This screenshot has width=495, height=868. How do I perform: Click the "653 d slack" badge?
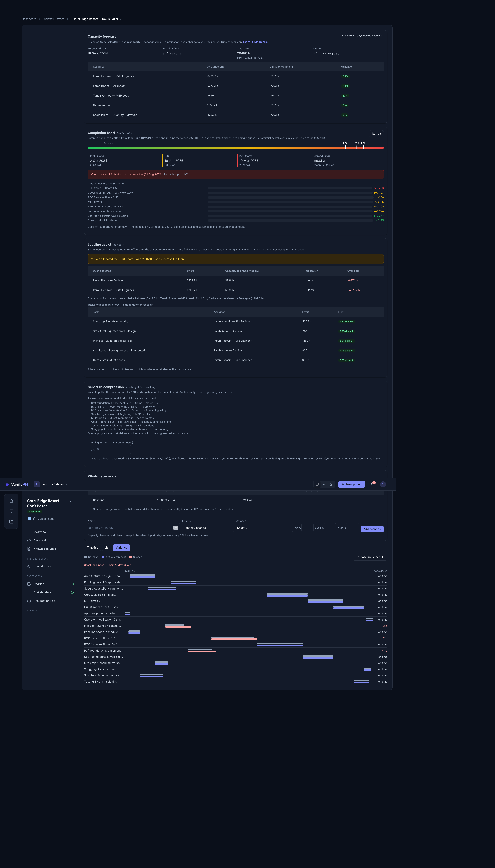347,322
